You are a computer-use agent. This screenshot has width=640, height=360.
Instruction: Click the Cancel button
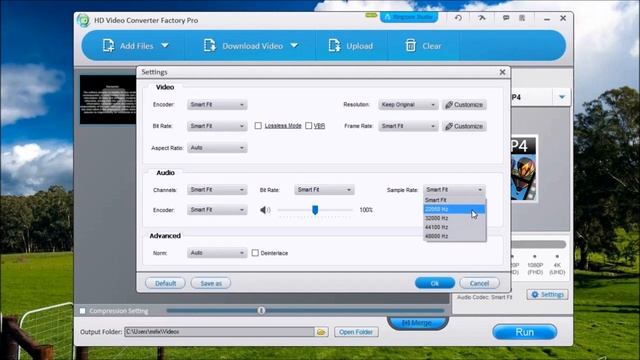click(x=479, y=283)
